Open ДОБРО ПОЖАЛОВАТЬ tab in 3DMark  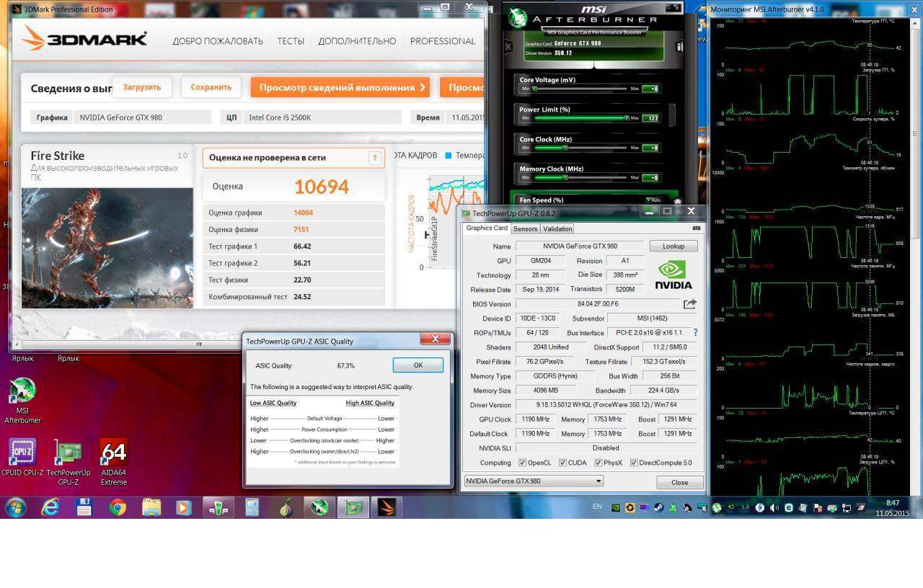coord(218,41)
